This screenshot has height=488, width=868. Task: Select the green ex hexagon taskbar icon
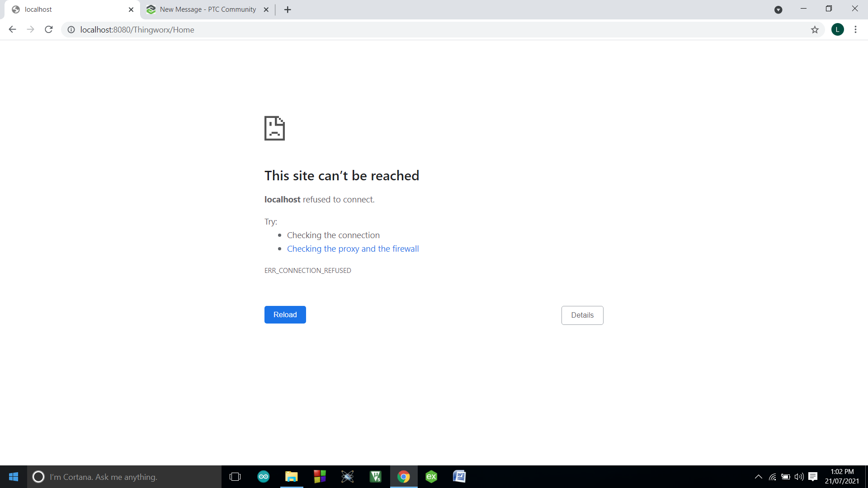click(x=432, y=477)
